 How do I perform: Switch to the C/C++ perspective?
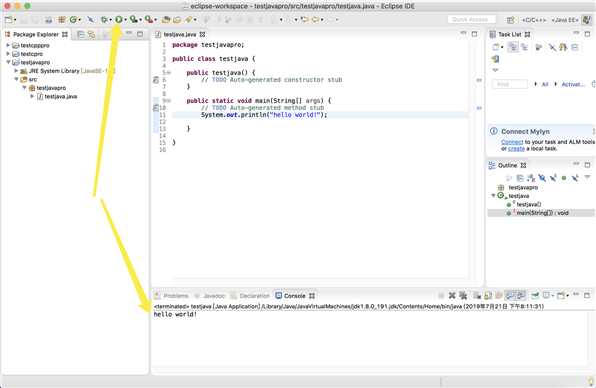pos(534,20)
